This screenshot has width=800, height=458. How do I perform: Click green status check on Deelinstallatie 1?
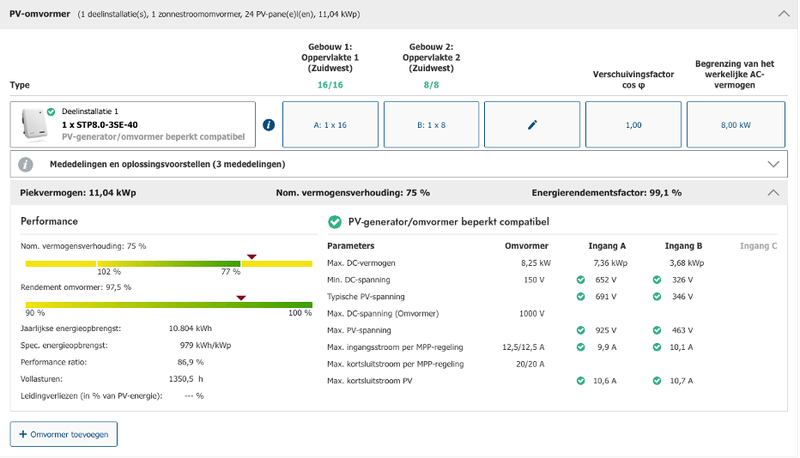51,112
